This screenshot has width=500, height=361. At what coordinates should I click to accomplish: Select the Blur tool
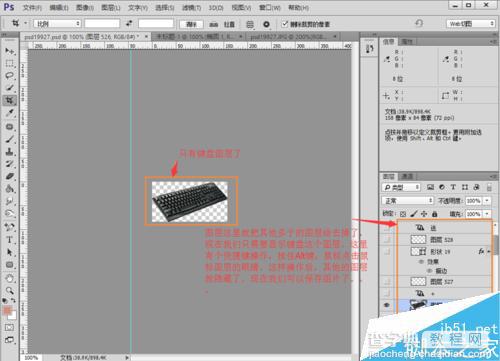click(9, 201)
